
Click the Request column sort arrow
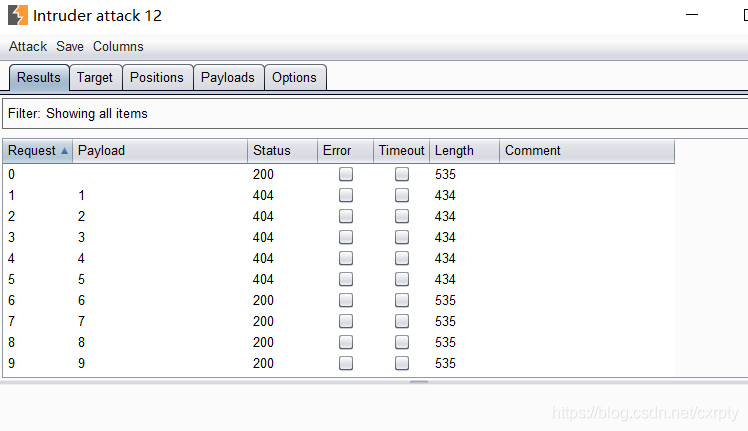(64, 151)
